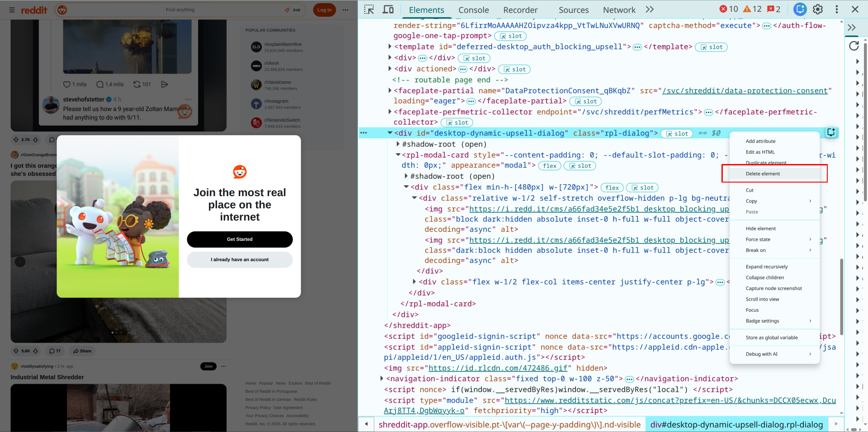Expand the div actioned node

pyautogui.click(x=390, y=69)
